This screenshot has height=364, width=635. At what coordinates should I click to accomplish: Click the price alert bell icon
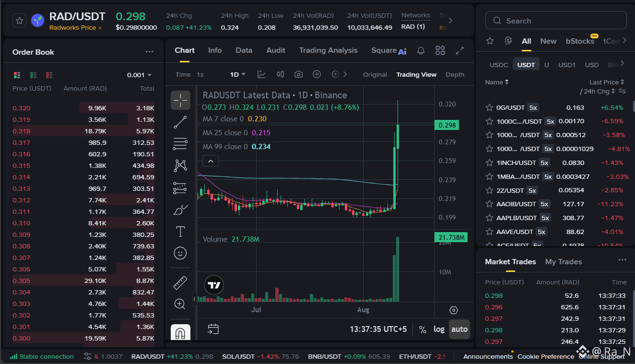[421, 50]
